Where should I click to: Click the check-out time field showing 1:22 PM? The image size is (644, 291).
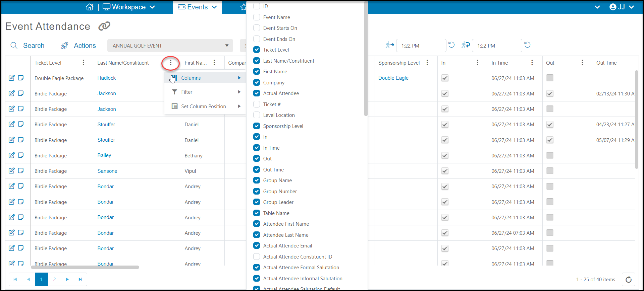point(497,46)
